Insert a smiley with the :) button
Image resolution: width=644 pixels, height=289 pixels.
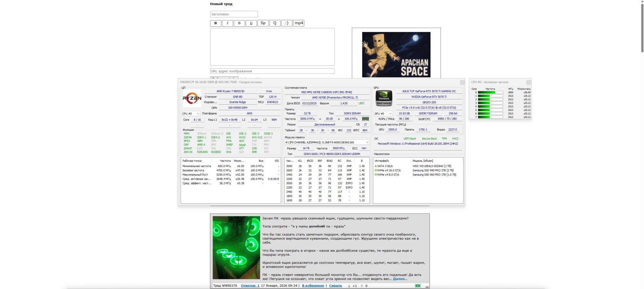(287, 23)
